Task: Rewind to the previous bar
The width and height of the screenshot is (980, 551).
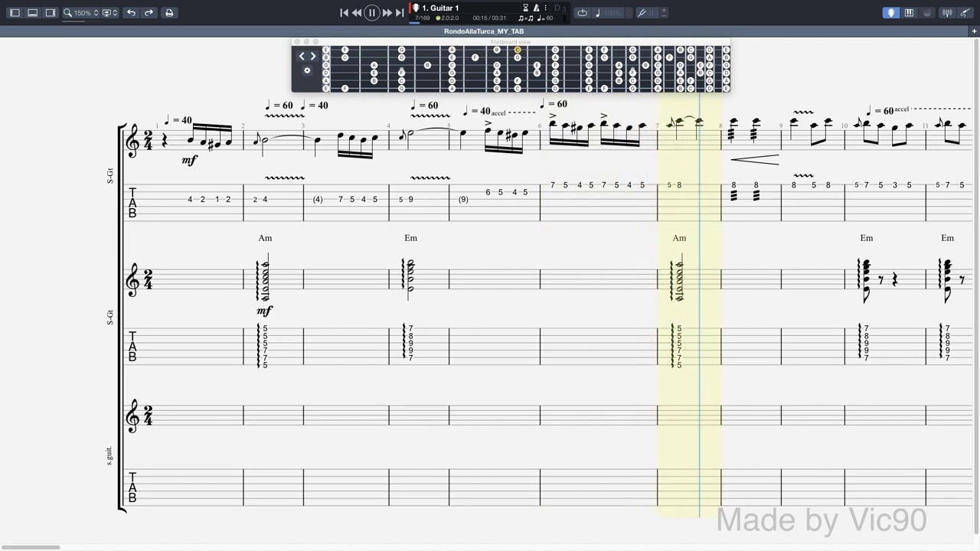Action: [357, 12]
